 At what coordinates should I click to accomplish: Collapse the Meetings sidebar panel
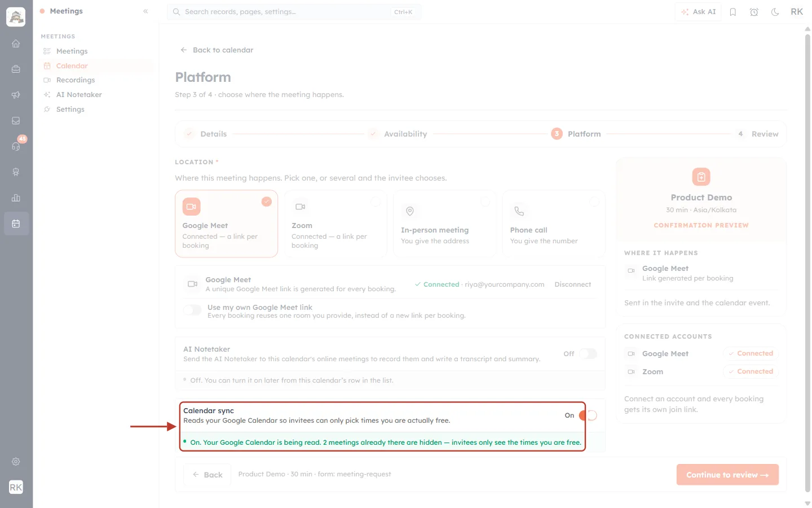pos(145,11)
